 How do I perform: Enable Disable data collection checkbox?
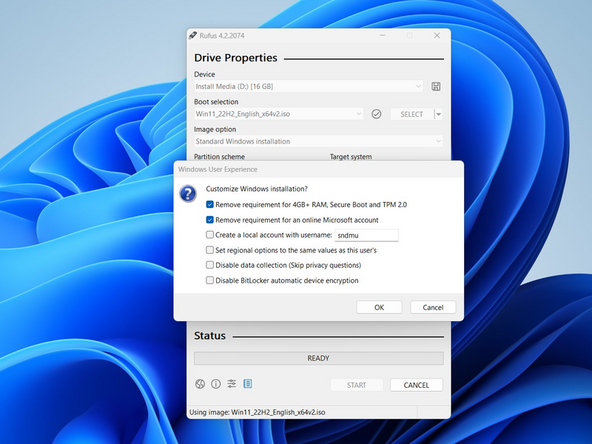210,265
